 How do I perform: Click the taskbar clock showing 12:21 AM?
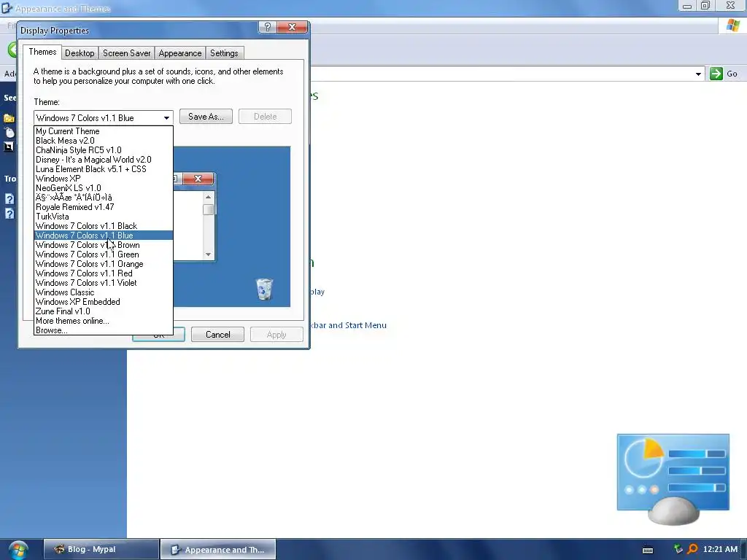[720, 549]
